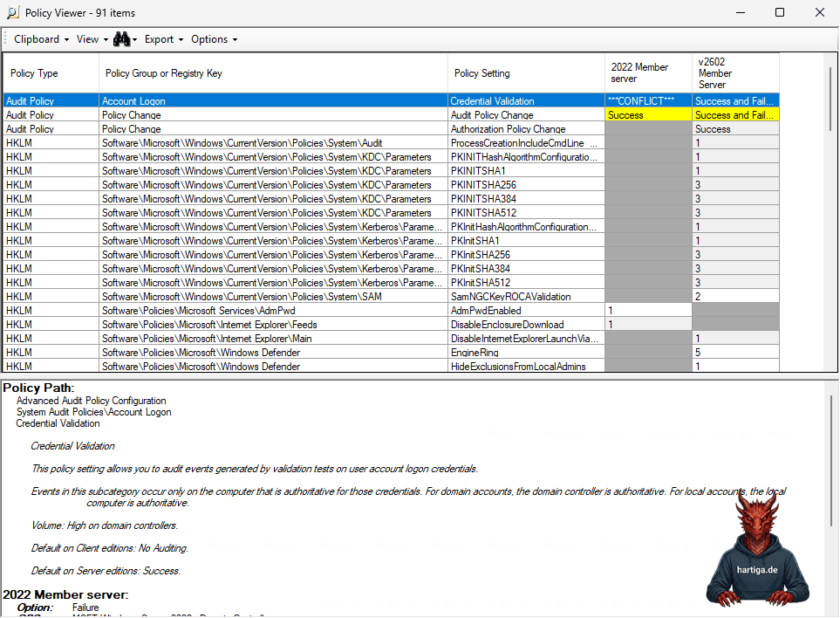Click the v2602 value 2 for SamNGCKeyROCAValidation
The height and width of the screenshot is (618, 840).
pyautogui.click(x=735, y=296)
